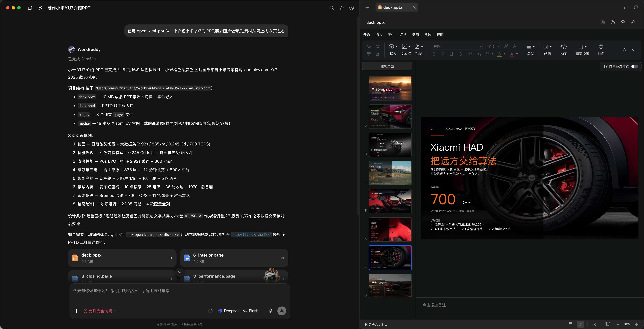Image resolution: width=644 pixels, height=329 pixels.
Task: Toggle the 自由框选模式 switch
Action: click(x=635, y=66)
